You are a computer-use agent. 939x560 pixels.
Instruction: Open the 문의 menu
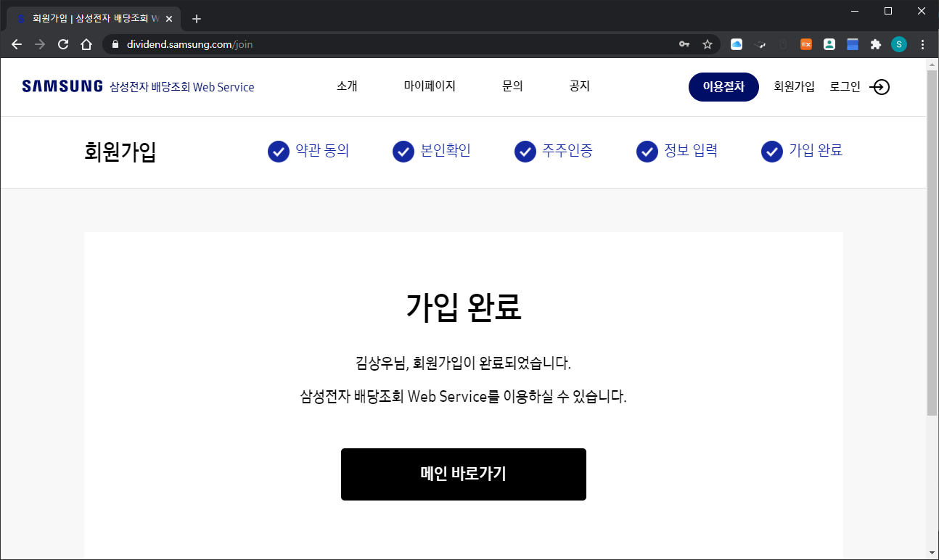[512, 86]
